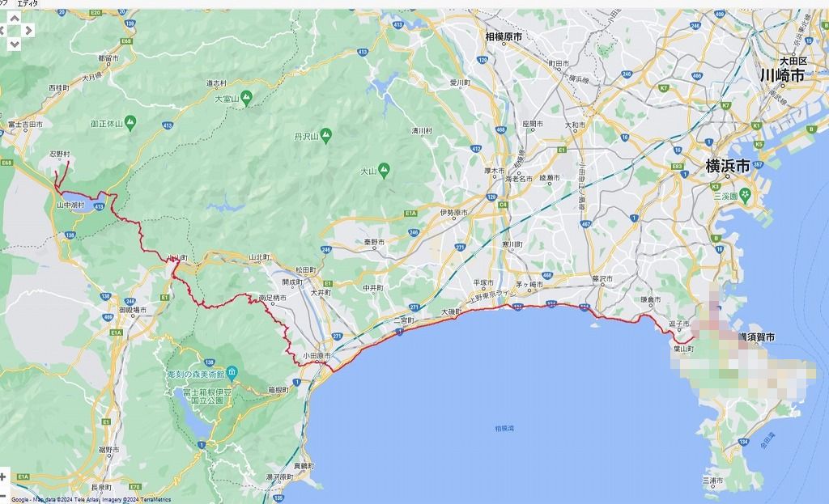Pan the map right with arrow control

[x=28, y=31]
